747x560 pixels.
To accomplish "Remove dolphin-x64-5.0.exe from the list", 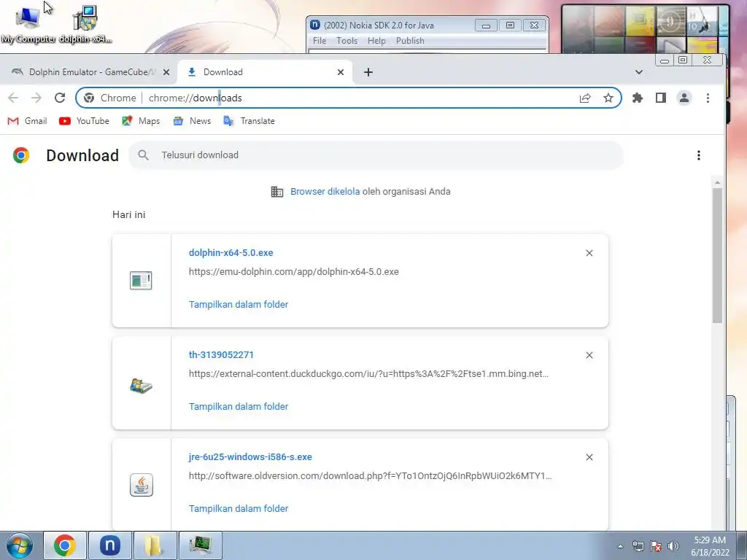I will coord(589,253).
